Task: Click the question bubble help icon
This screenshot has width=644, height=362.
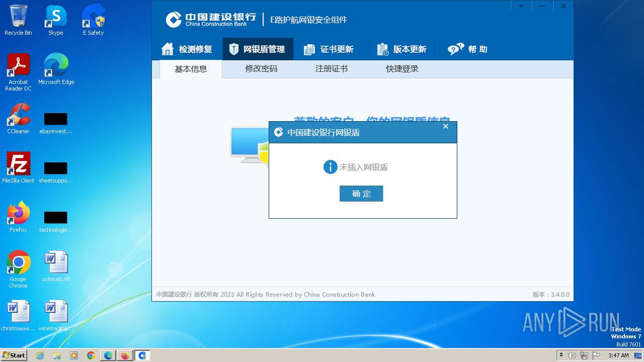Action: [455, 49]
